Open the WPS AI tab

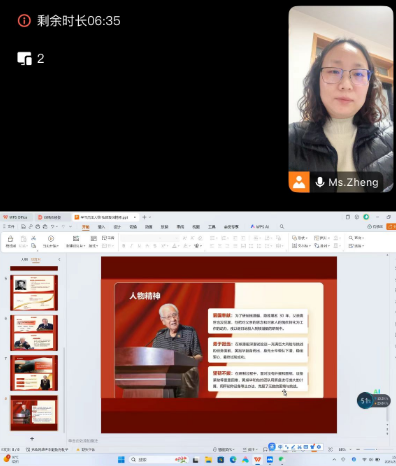point(260,227)
